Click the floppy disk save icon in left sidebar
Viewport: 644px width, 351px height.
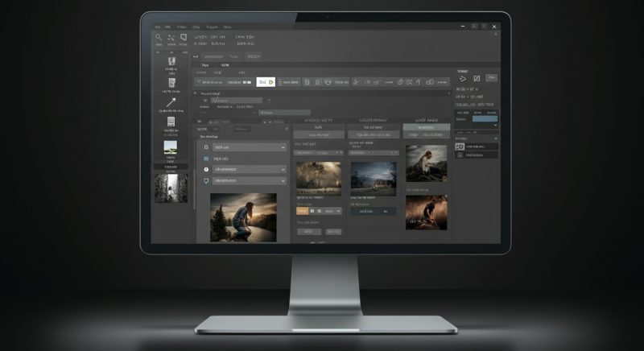click(171, 122)
